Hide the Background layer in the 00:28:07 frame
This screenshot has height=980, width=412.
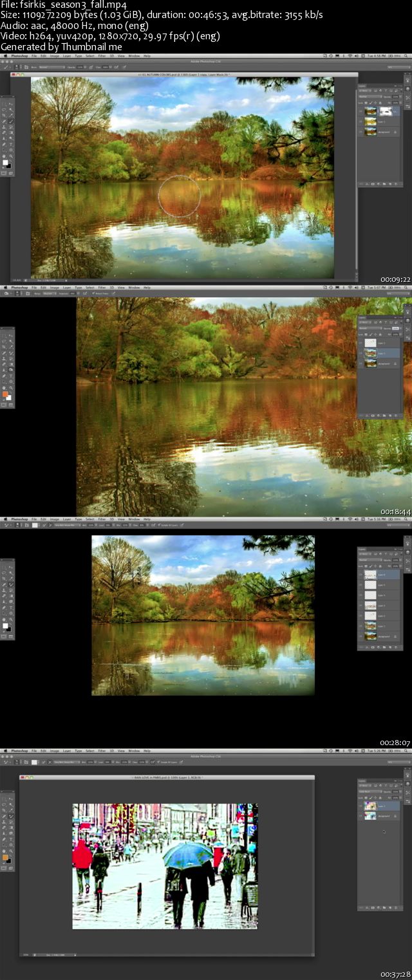pyautogui.click(x=360, y=636)
